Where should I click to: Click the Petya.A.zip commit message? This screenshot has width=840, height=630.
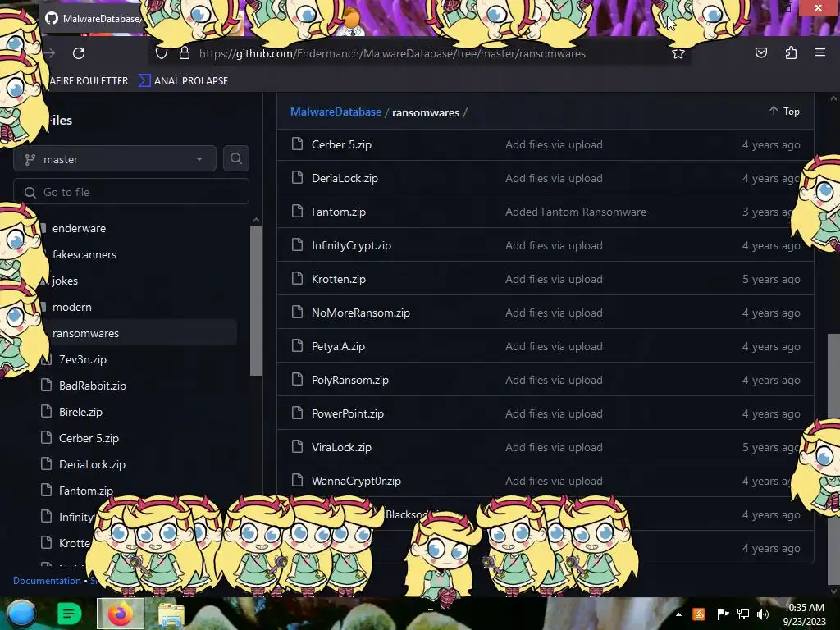pyautogui.click(x=554, y=346)
